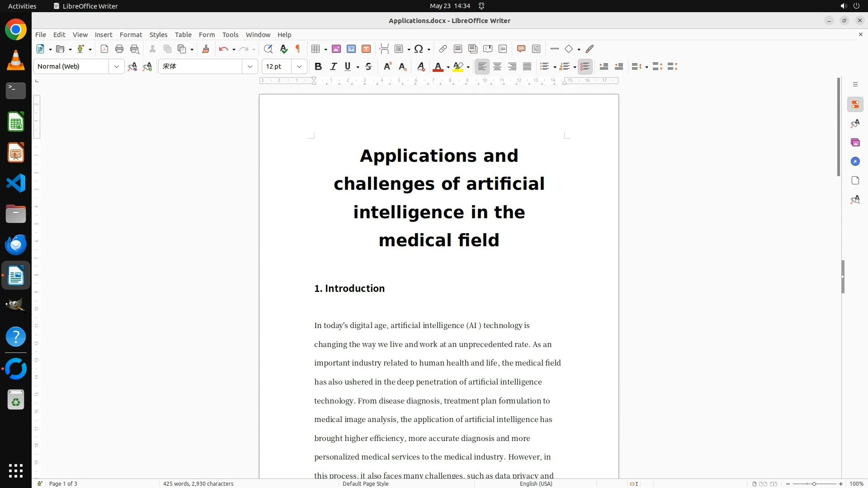The height and width of the screenshot is (488, 868).
Task: Toggle Bold formatting
Action: [318, 67]
